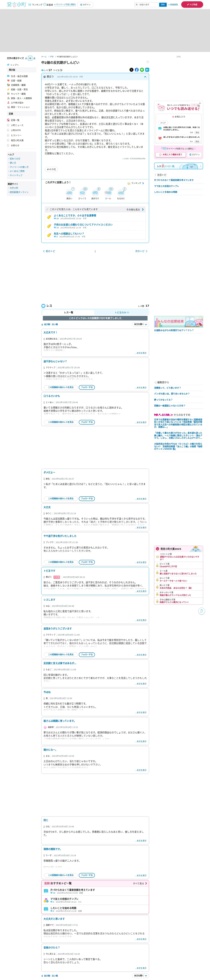
Task: Share topic on LINE
Action: coord(142,70)
